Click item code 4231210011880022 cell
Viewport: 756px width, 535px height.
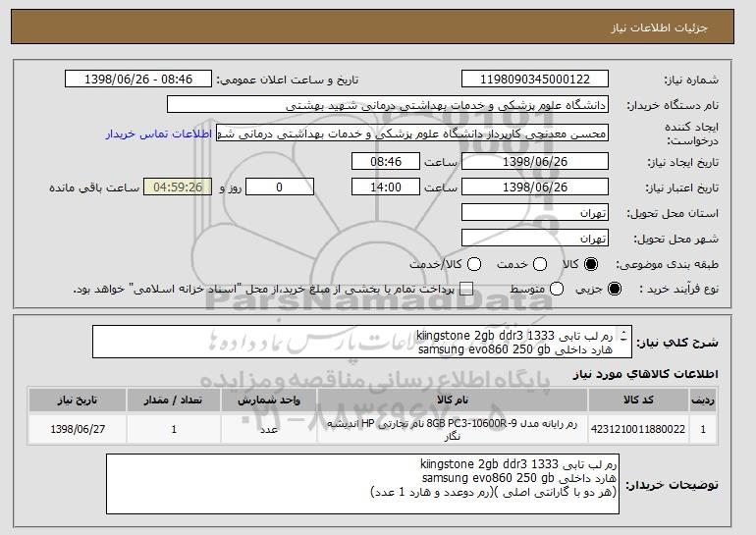click(638, 429)
